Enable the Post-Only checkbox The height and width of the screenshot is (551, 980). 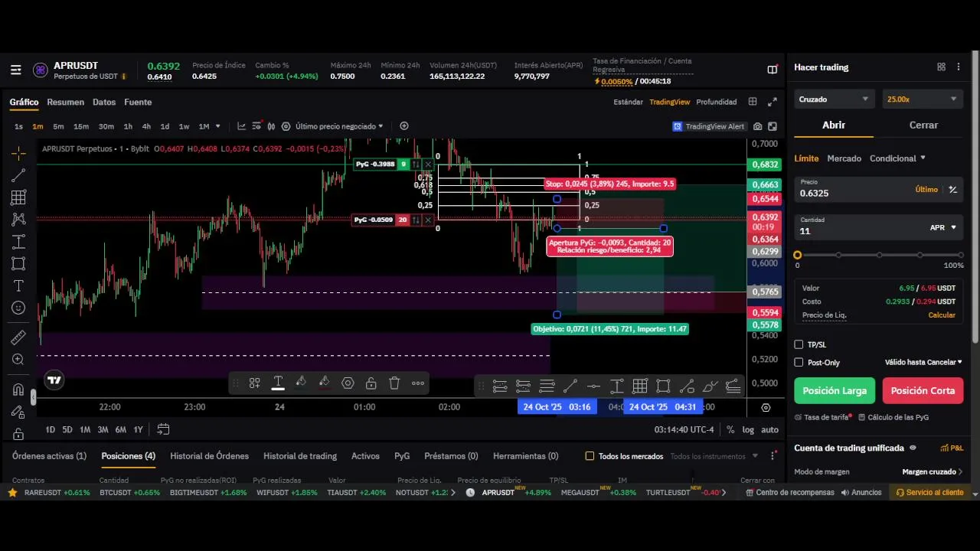pos(799,363)
